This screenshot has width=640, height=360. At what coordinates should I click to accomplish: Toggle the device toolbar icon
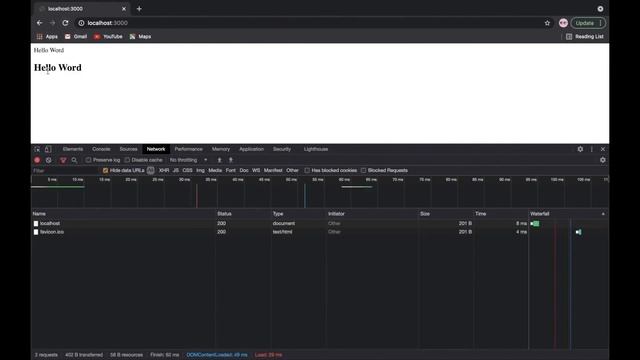[x=48, y=149]
